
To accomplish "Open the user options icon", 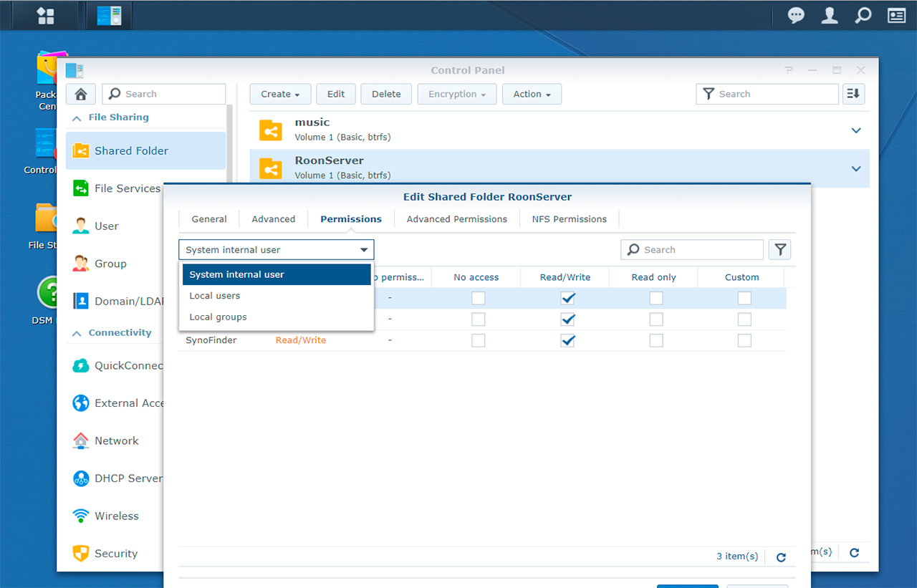I will pos(830,15).
